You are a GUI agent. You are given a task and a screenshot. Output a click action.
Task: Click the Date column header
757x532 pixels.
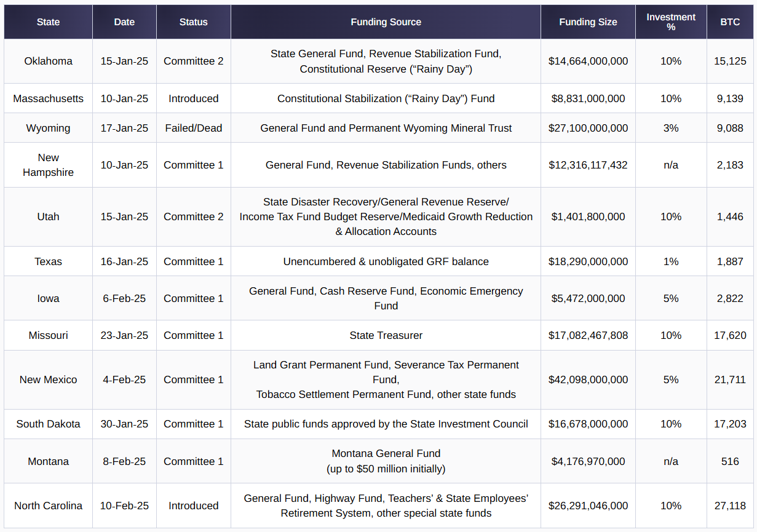coord(124,22)
